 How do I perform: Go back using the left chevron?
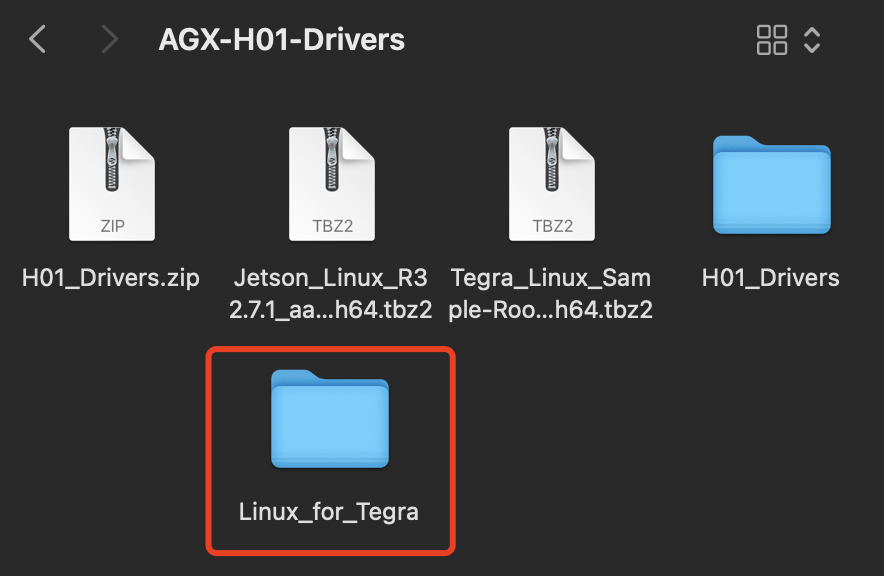(x=37, y=39)
